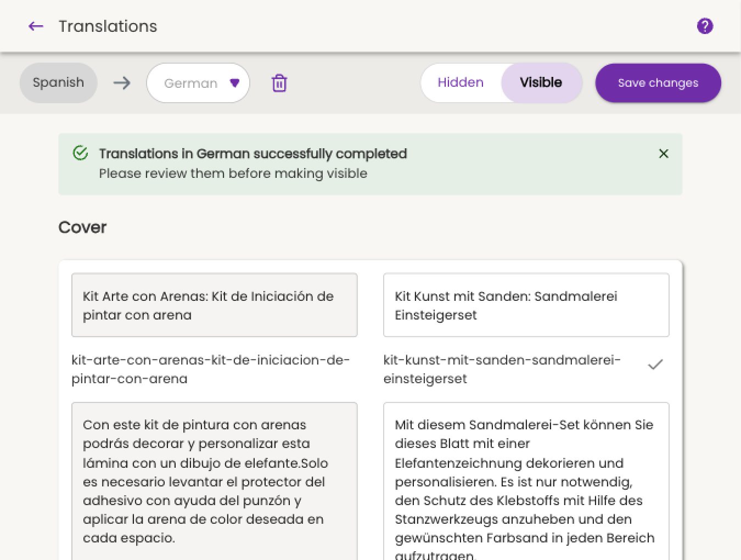Click the dropdown caret on the German selector

(235, 83)
